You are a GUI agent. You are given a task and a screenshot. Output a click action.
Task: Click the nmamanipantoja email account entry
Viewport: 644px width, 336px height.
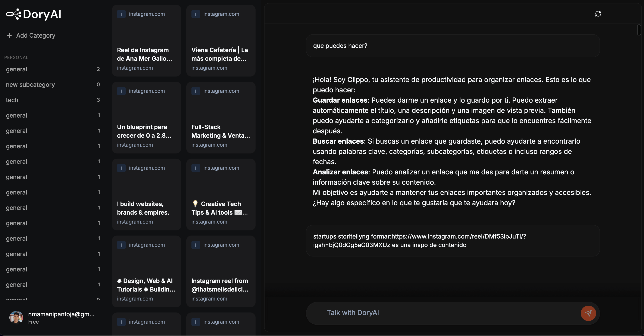[62, 314]
